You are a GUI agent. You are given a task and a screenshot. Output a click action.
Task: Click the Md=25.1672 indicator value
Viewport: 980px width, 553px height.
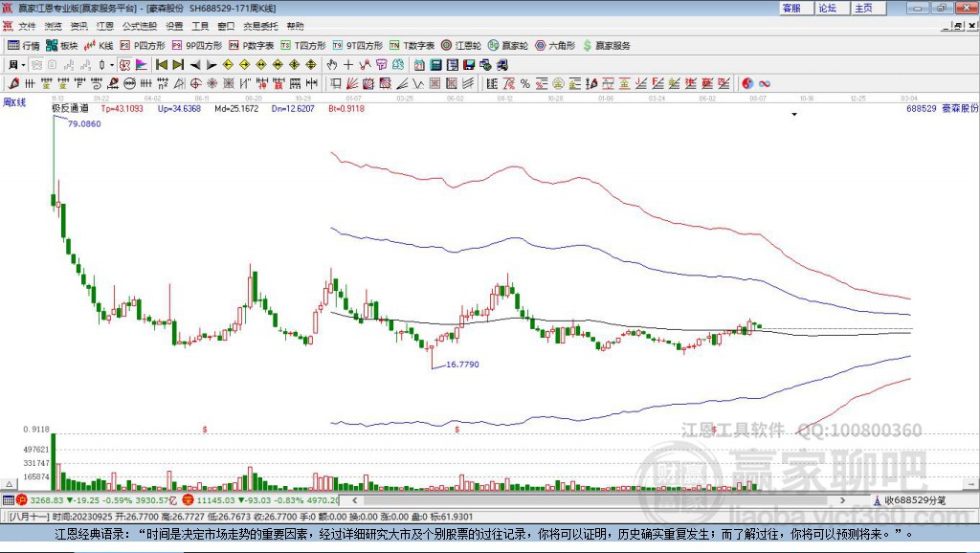[236, 109]
